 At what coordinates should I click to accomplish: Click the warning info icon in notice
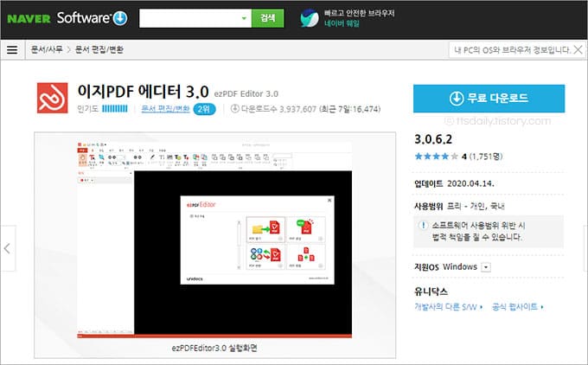click(x=423, y=225)
